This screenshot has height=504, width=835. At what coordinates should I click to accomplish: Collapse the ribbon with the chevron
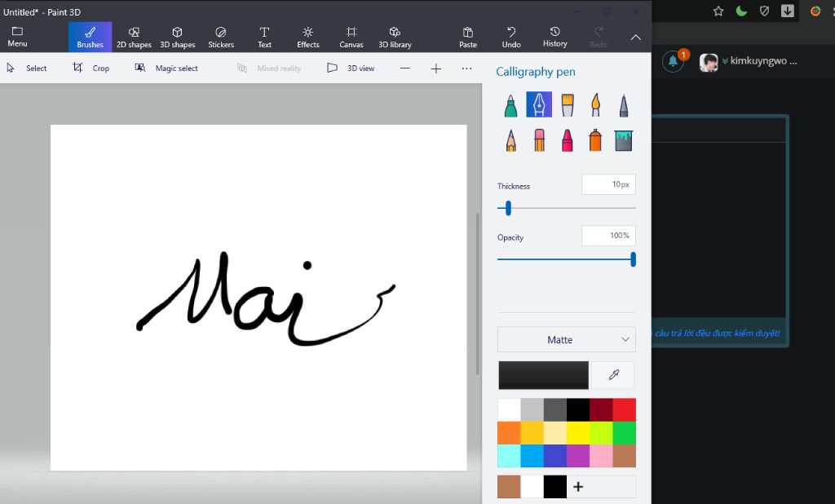(635, 38)
